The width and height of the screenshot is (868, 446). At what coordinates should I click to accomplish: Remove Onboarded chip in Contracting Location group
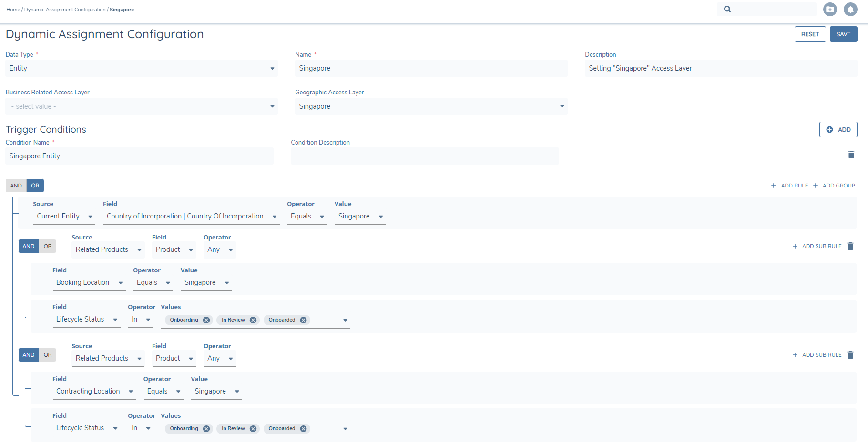pyautogui.click(x=303, y=429)
